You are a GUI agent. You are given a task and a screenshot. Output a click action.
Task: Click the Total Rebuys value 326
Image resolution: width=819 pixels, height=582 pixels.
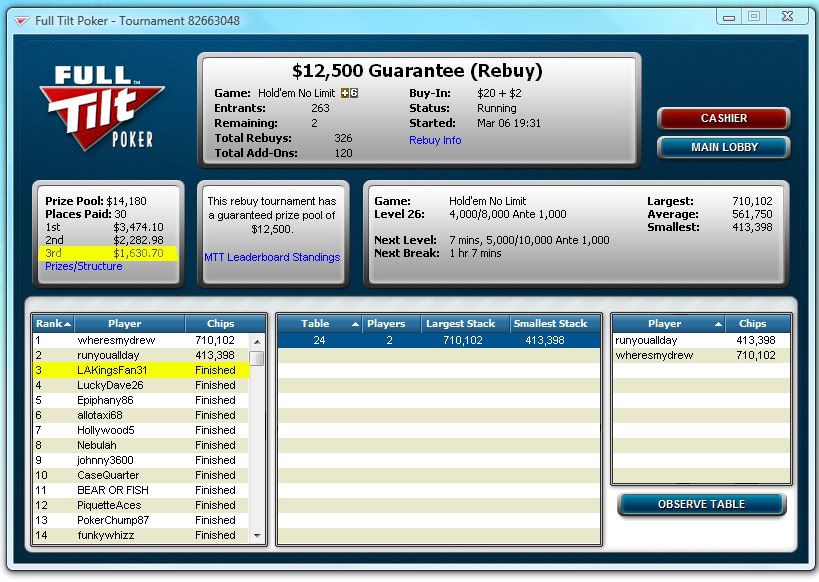click(343, 138)
